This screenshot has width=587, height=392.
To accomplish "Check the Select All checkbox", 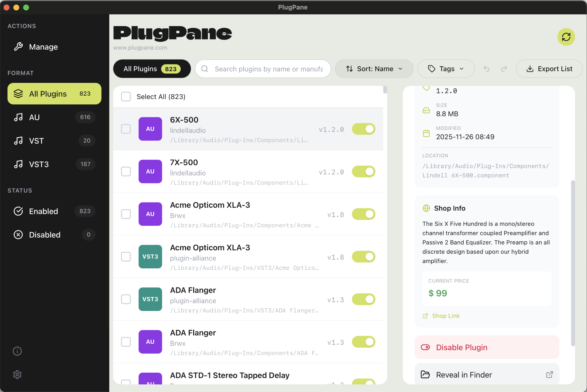I will click(x=126, y=97).
